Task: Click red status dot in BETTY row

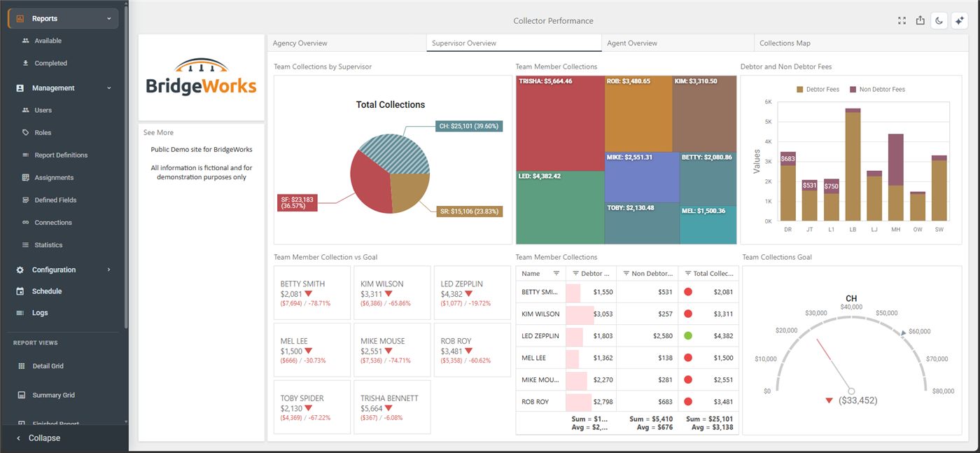Action: [x=688, y=292]
